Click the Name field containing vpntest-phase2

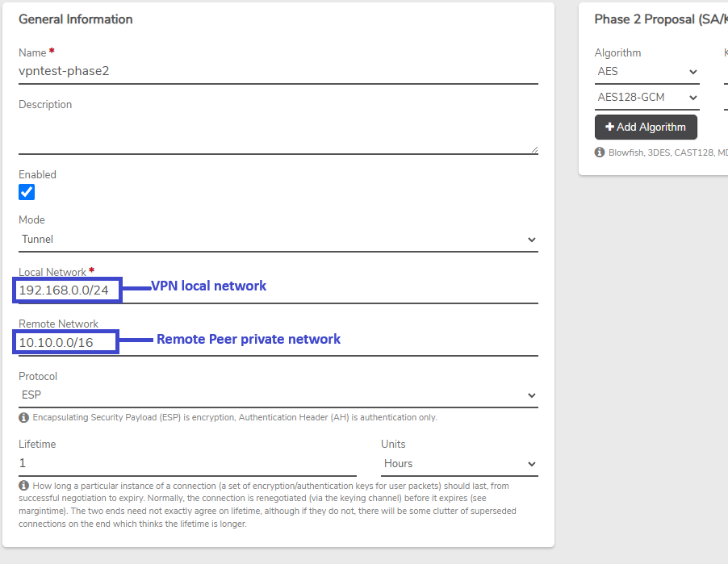click(x=278, y=72)
